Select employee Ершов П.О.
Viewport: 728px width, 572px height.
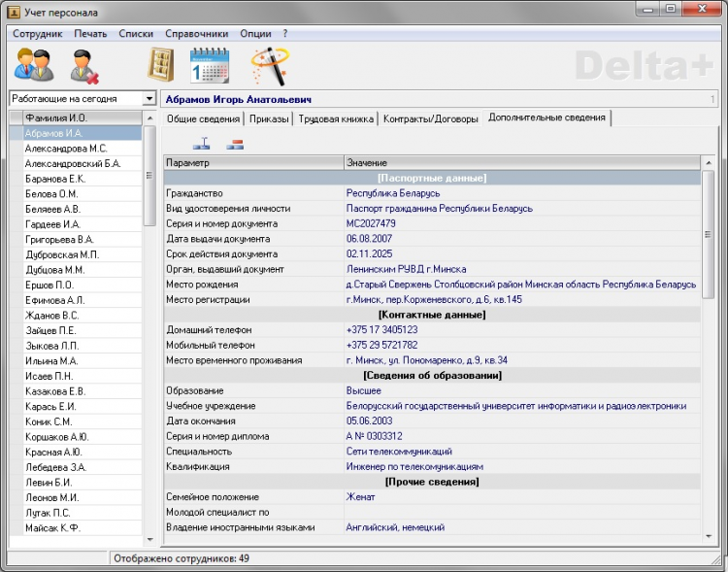[x=83, y=285]
